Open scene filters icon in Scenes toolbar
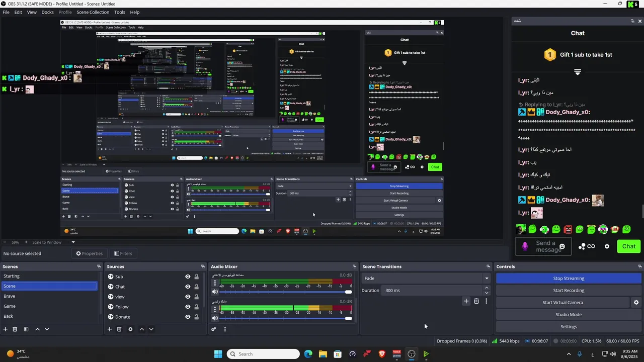 (x=26, y=329)
